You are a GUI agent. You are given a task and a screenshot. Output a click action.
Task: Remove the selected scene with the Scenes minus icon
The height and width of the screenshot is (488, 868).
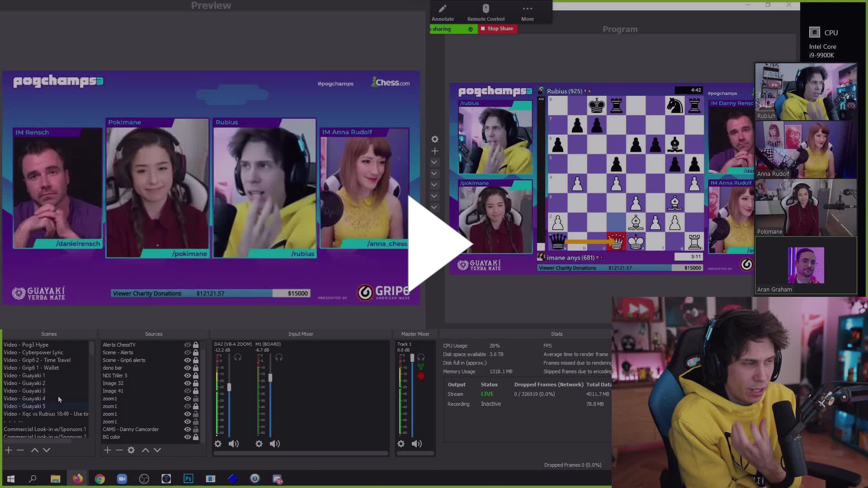tap(20, 450)
